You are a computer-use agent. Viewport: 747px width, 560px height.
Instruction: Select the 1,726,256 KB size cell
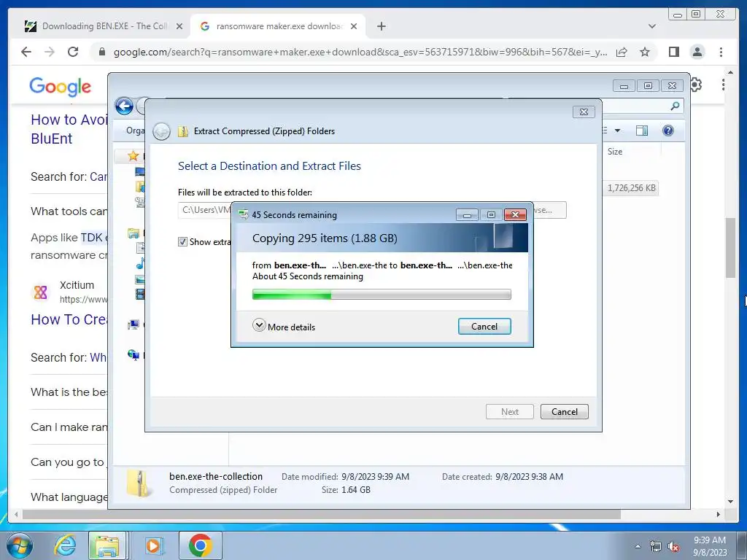click(x=631, y=188)
